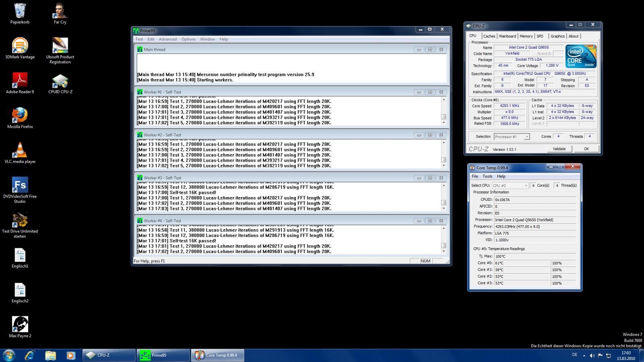Viewport: 644px width, 362px height.
Task: Click the Windows Start orb
Action: coord(9,355)
